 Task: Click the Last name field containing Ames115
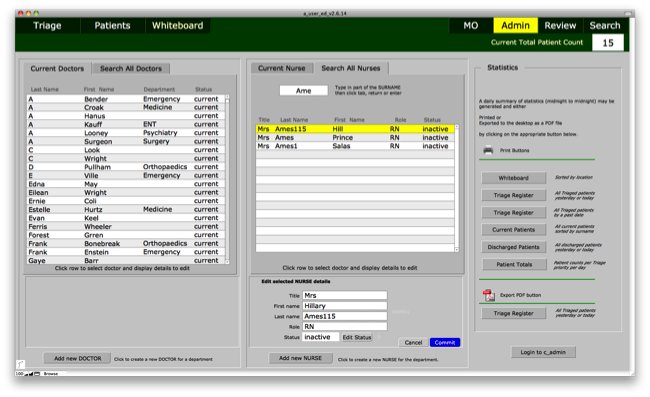(x=345, y=316)
